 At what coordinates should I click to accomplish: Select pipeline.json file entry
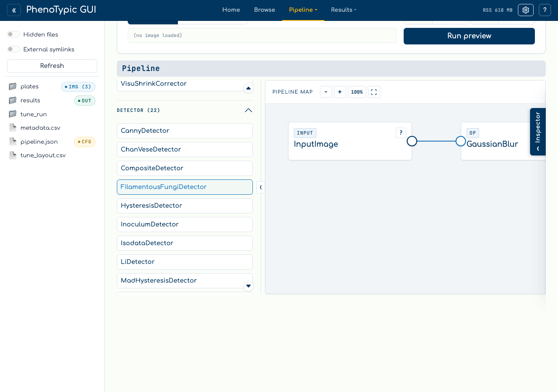point(52,142)
